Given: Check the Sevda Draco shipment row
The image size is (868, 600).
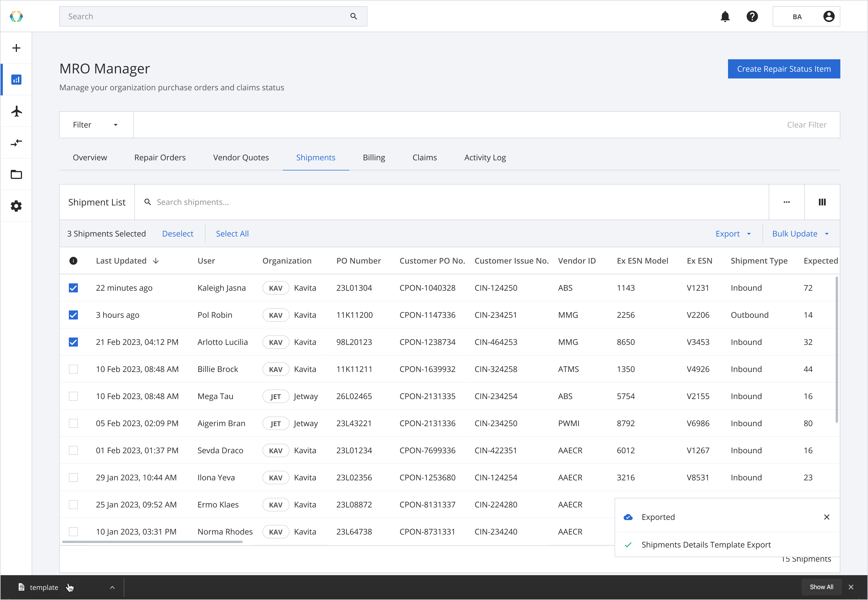Looking at the screenshot, I should click(x=73, y=450).
